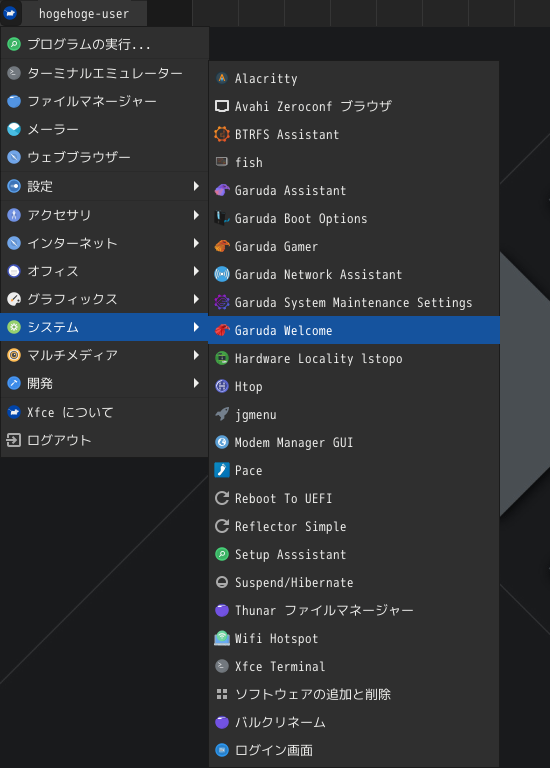Open プログラムの実行... launcher entry
550x768 pixels.
104,44
